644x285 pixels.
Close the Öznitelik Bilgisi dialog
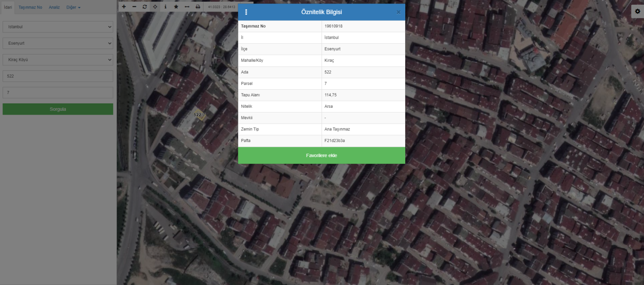click(398, 12)
